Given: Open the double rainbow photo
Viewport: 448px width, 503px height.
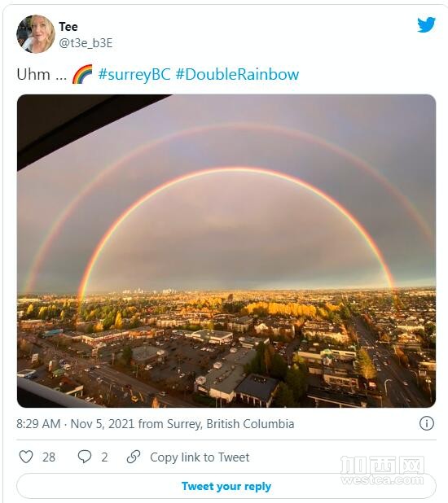Looking at the screenshot, I should [226, 251].
